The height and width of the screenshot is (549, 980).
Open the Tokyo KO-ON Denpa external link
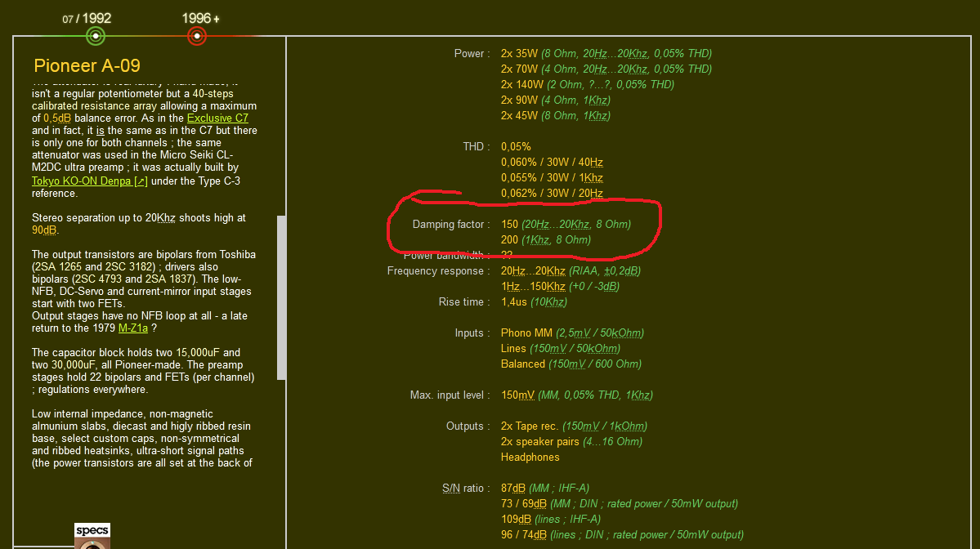point(89,181)
